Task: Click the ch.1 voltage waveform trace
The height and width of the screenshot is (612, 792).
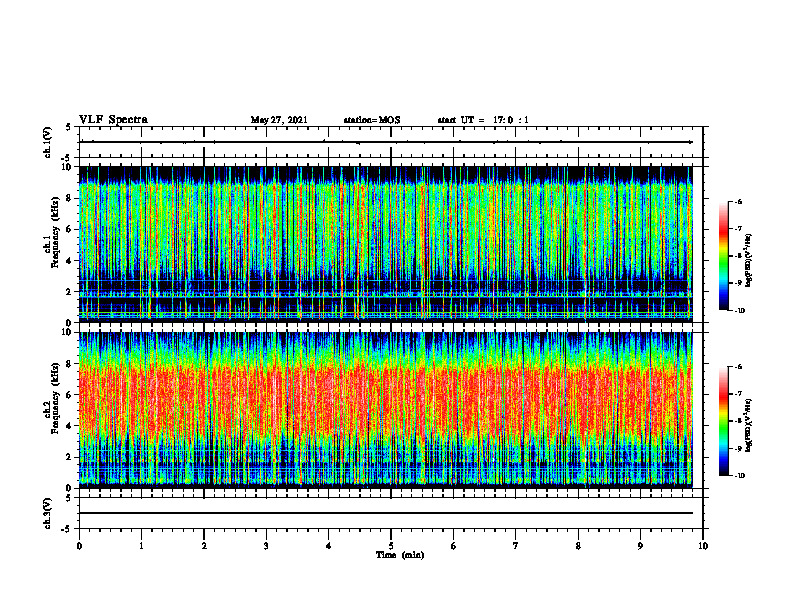Action: coord(385,142)
